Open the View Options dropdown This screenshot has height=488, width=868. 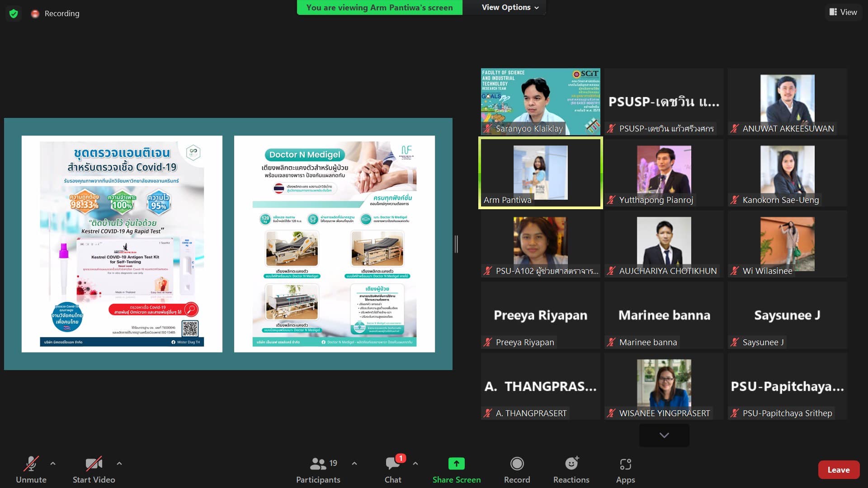coord(510,7)
